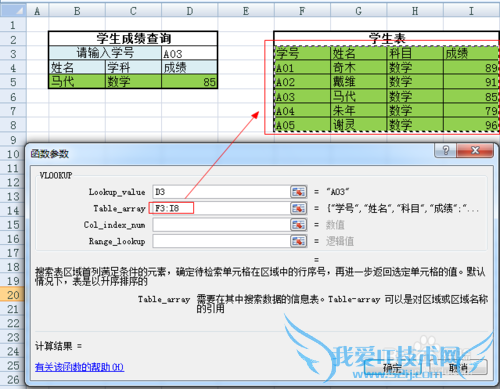Click the 学生成绩查询 title cell
This screenshot has width=500, height=389.
[x=133, y=39]
